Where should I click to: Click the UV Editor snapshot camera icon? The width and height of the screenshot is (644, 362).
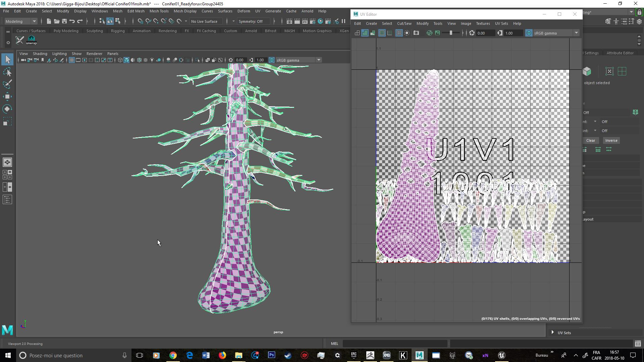pos(416,33)
